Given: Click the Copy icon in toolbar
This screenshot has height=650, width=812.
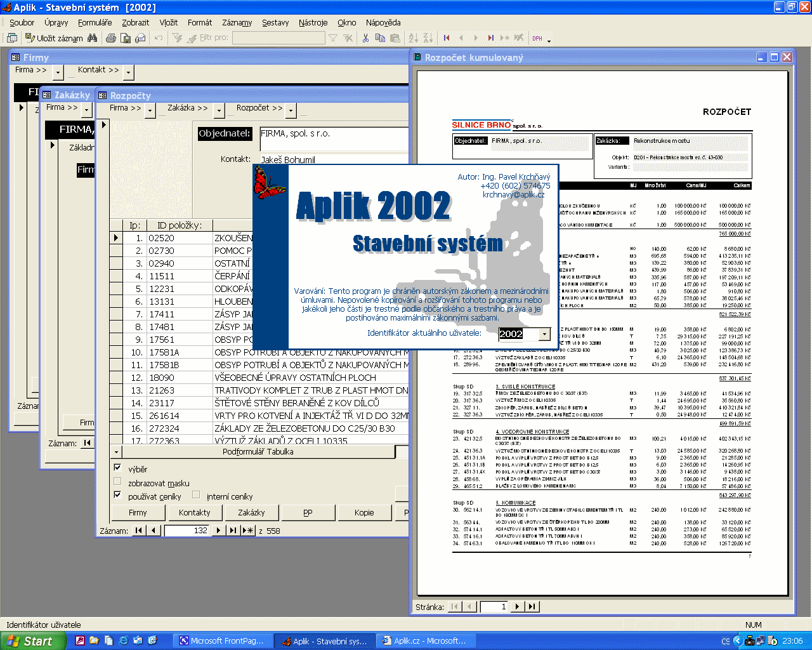Looking at the screenshot, I should pos(380,38).
